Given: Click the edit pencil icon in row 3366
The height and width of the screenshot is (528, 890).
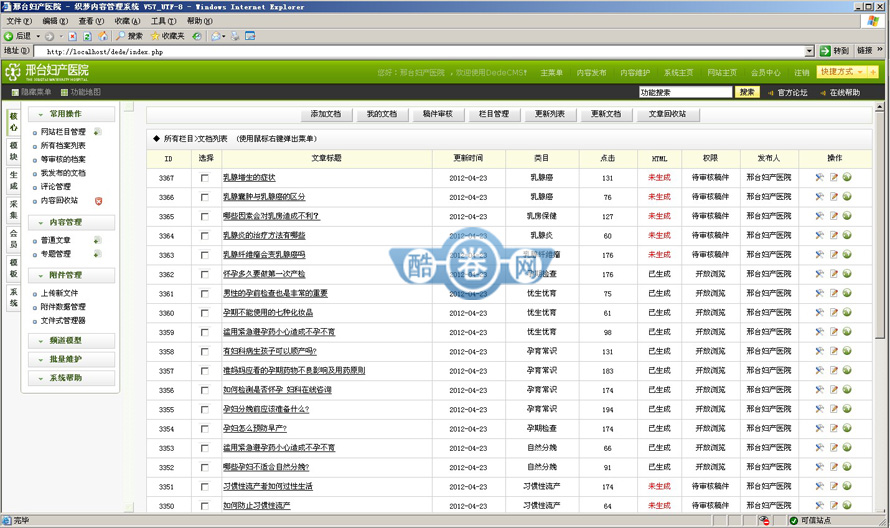Looking at the screenshot, I should (x=834, y=196).
